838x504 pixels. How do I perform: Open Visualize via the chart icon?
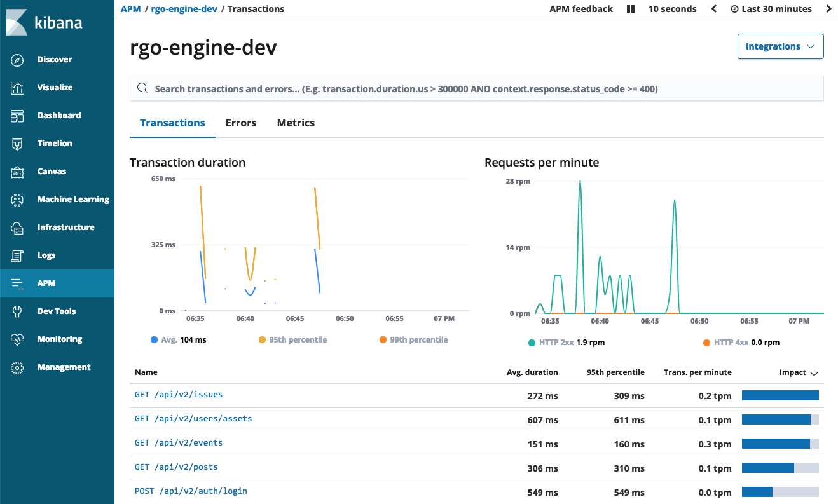pos(17,88)
